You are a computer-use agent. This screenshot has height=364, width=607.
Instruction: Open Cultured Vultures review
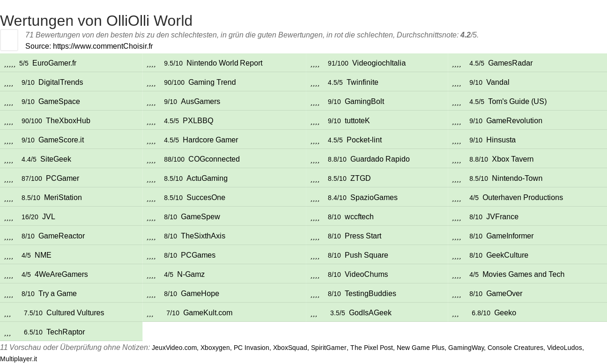click(x=75, y=313)
